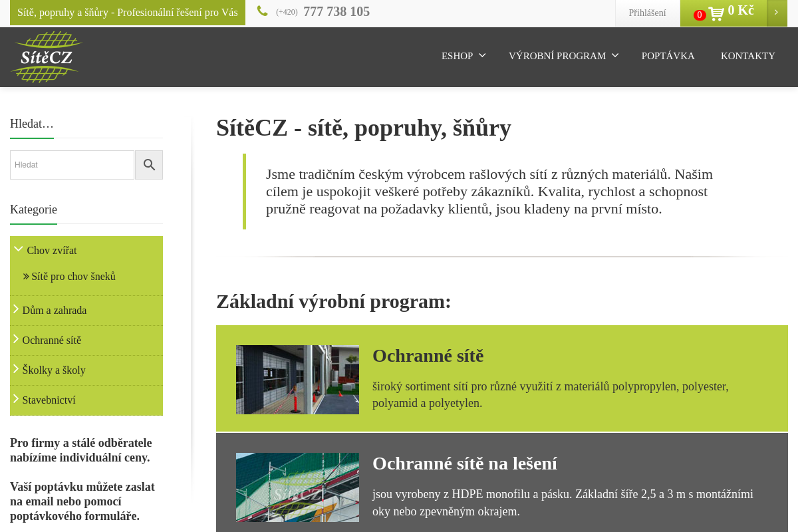Image resolution: width=798 pixels, height=532 pixels.
Task: Expand the Ochranné sítě category chevron
Action: coord(16,338)
